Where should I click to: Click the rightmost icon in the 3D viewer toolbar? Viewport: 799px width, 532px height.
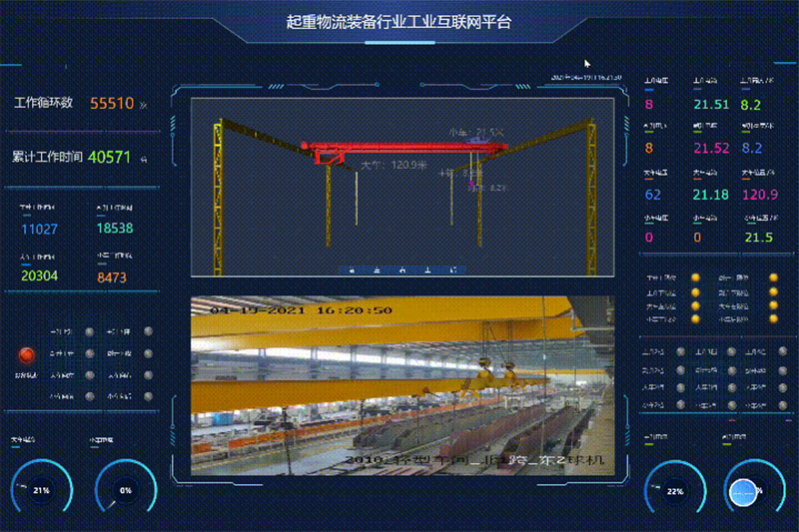pos(453,269)
